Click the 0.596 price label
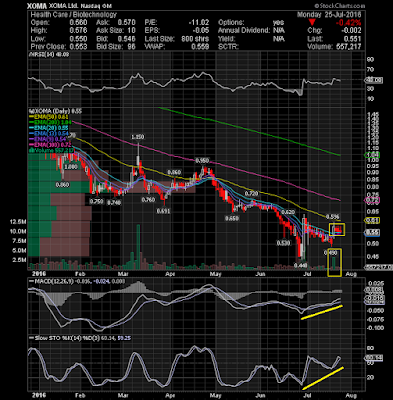Image resolution: width=393 pixels, height=400 pixels. tap(332, 217)
